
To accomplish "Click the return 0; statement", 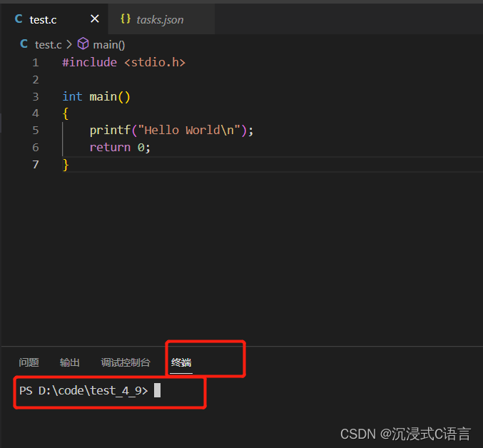I will pos(120,147).
